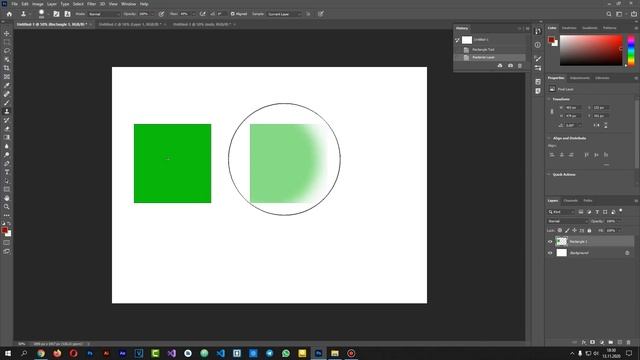This screenshot has width=640, height=360.
Task: Align horizontal centers button
Action: click(562, 155)
